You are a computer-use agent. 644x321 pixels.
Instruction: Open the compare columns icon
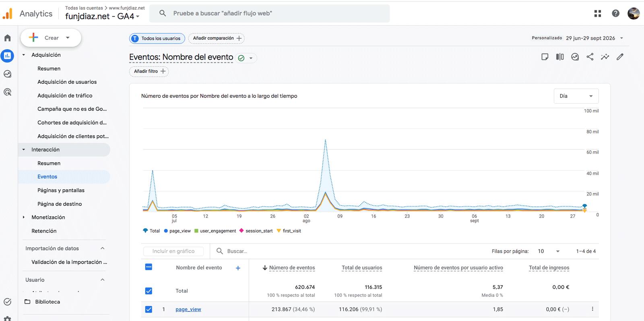coord(560,57)
